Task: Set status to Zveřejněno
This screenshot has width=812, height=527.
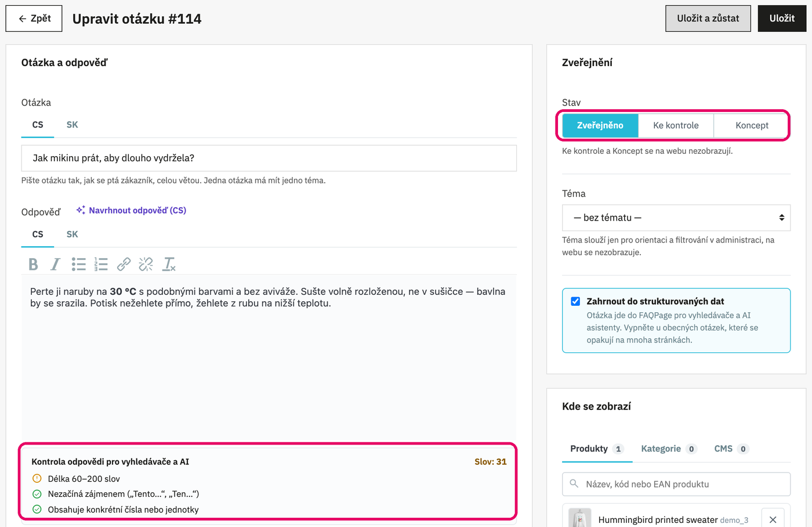Action: click(600, 125)
